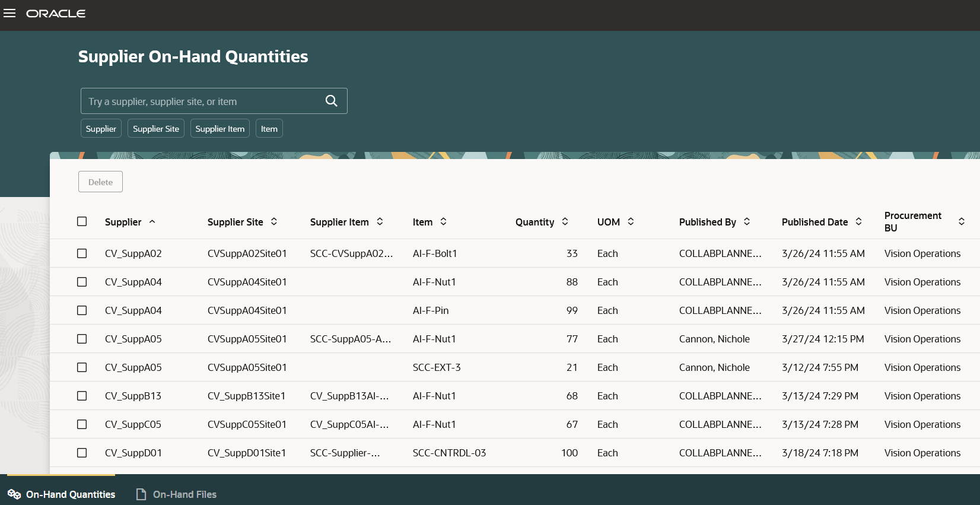This screenshot has width=980, height=505.
Task: Check the CV_SuppA05 AI-F-Nut1 row checkbox
Action: (x=82, y=339)
